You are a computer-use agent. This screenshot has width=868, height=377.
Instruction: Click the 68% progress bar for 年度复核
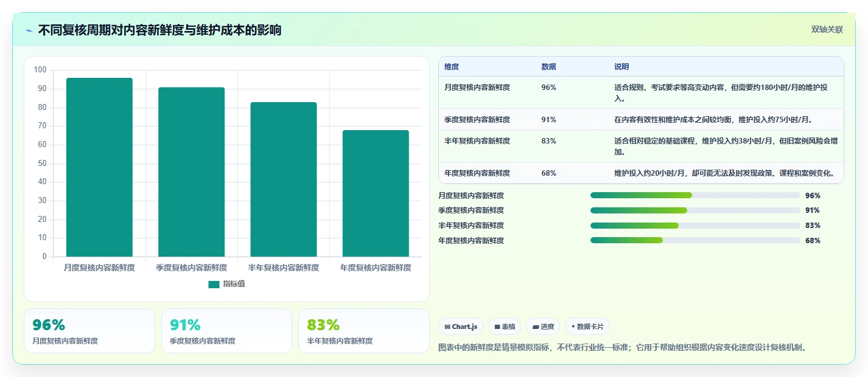(x=695, y=240)
